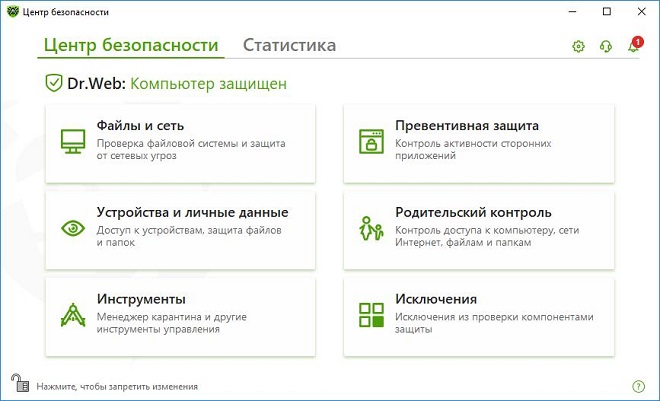Click the Dr.Web spider icon in title bar

[13, 11]
